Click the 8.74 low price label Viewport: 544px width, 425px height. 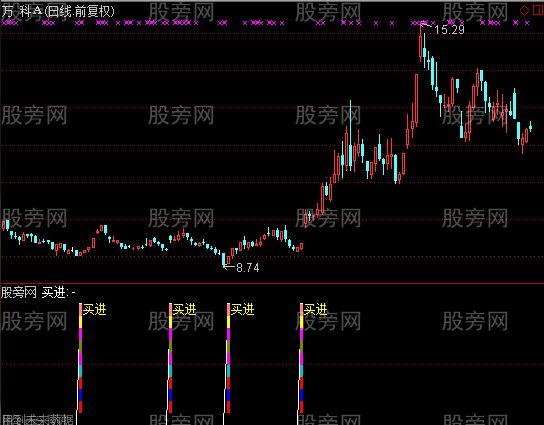(248, 267)
